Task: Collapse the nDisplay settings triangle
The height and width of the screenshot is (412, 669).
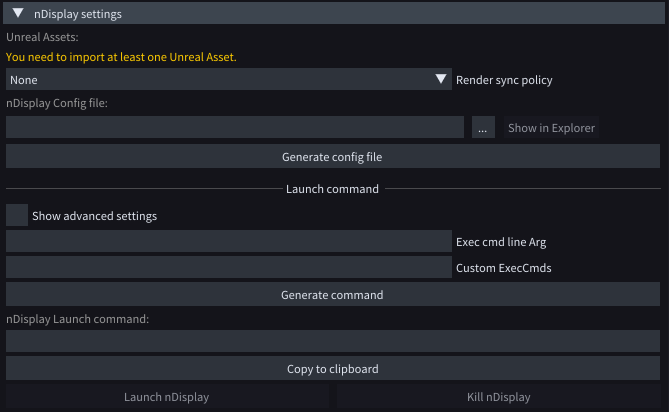Action: tap(18, 14)
